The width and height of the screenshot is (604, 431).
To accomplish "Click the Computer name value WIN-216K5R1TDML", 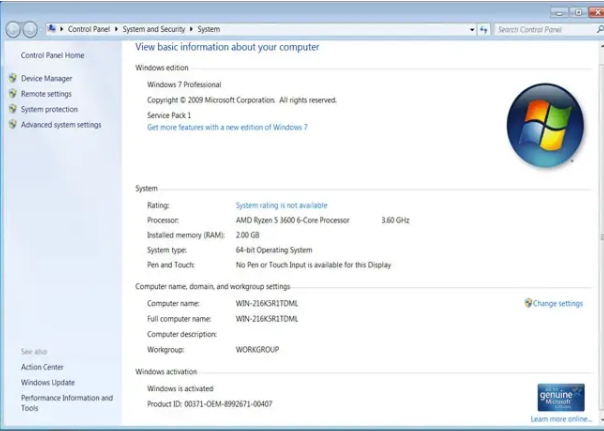I will pos(267,304).
